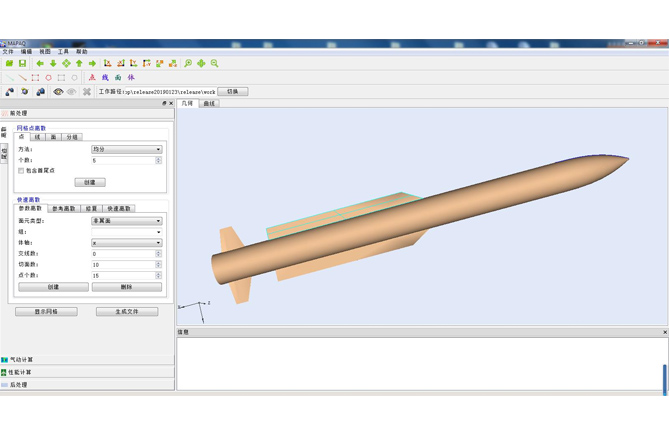Open the 工具 menu
Screen dimensions: 669x445
pos(63,51)
